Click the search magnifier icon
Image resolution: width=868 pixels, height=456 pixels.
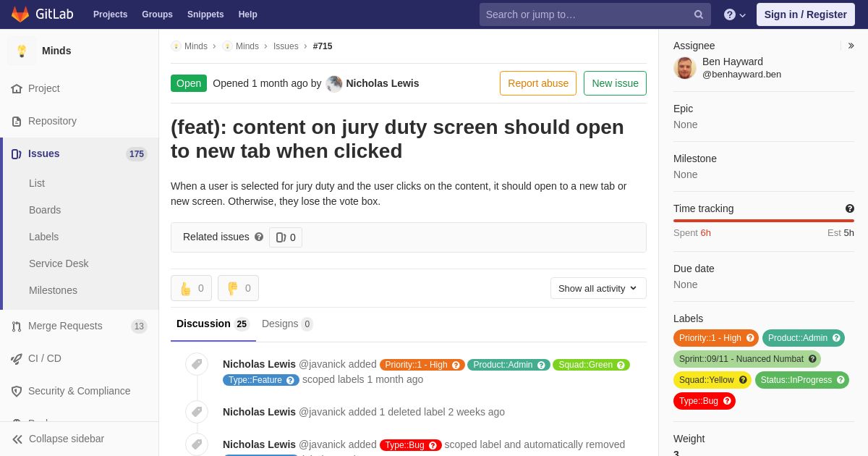tap(699, 14)
